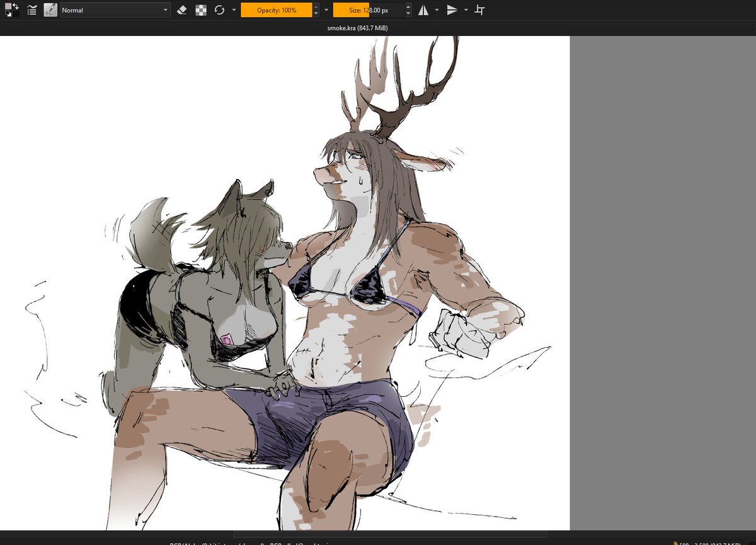Select the wrap-around crop icon

tap(480, 10)
